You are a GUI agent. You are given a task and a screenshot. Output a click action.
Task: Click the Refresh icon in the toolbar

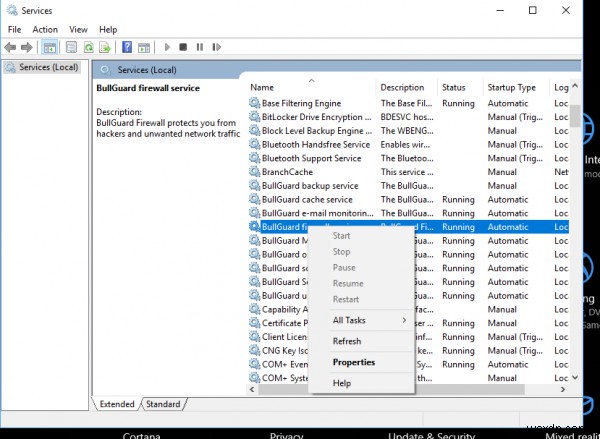click(89, 47)
